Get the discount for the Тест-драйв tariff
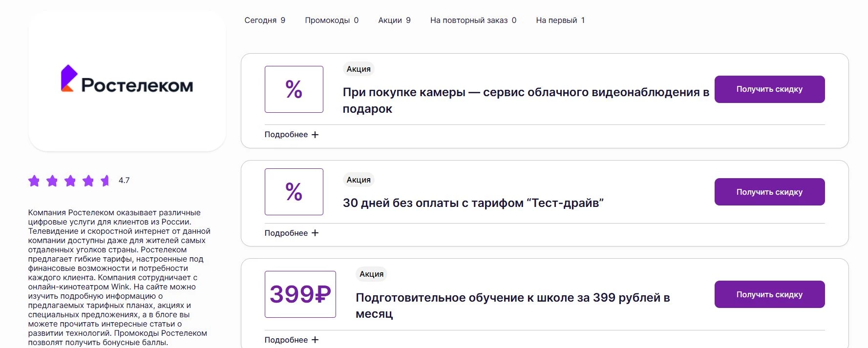Screen dimensions: 868x348 coord(769,191)
